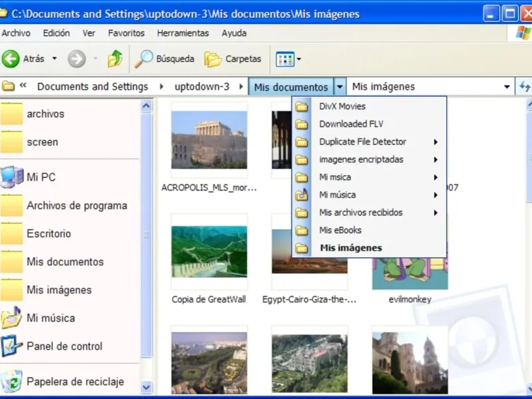The height and width of the screenshot is (399, 532).
Task: Open the Escritorio folder icon
Action: click(x=11, y=233)
